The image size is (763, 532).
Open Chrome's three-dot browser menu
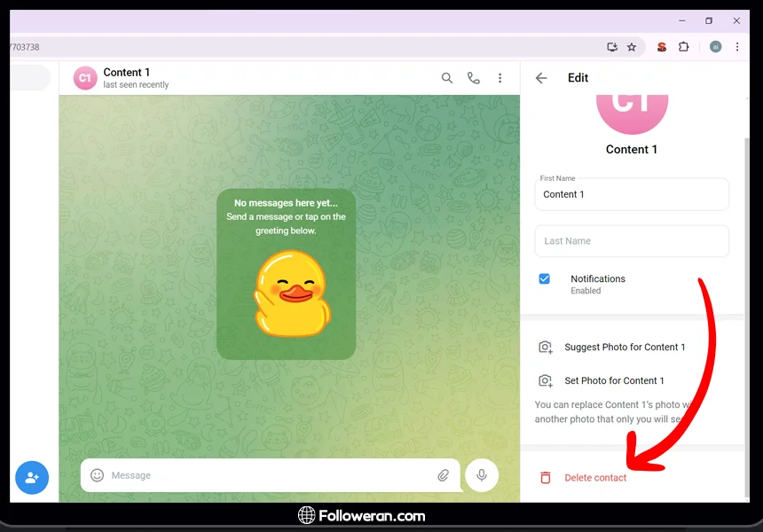coord(737,47)
